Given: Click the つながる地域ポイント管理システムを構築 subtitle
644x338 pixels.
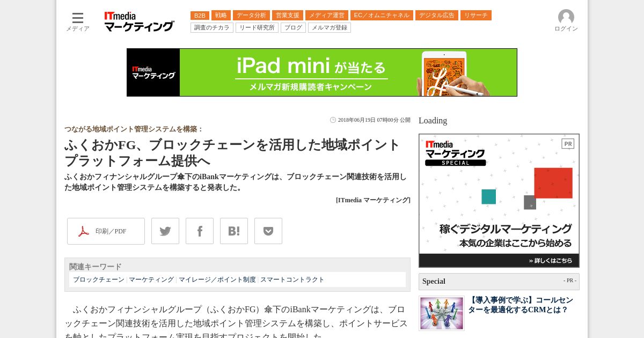Looking at the screenshot, I should click(x=134, y=129).
